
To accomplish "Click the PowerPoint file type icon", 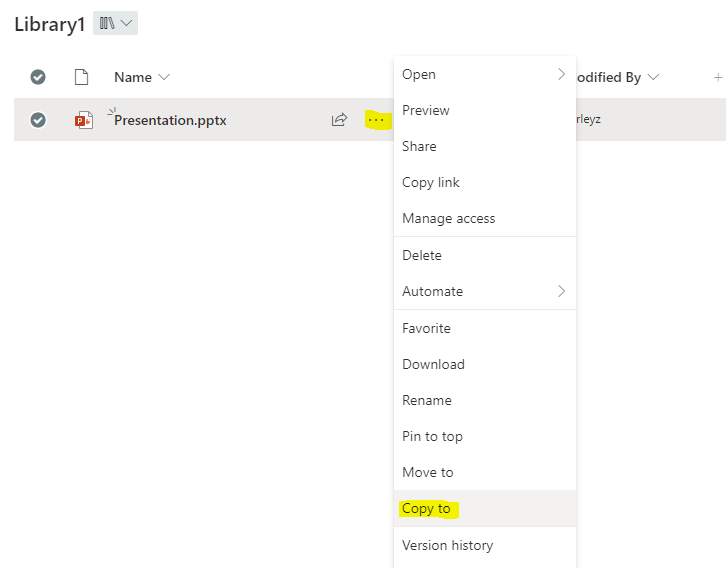I will coord(83,120).
